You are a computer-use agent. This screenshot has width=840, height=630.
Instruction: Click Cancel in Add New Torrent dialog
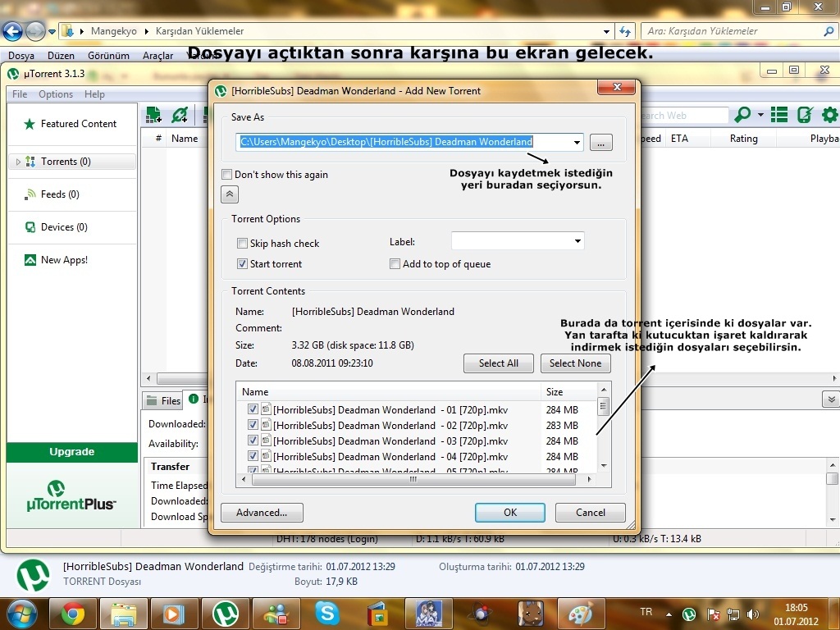(591, 513)
